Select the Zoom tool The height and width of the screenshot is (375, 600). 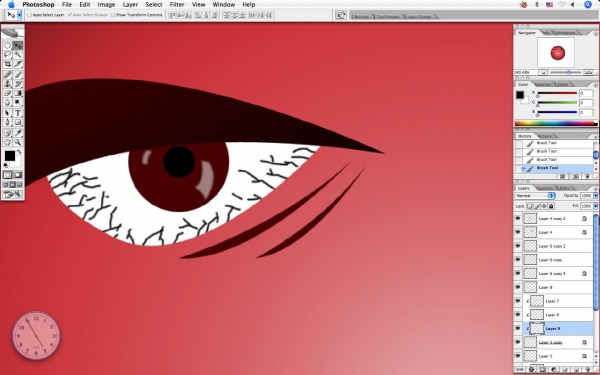click(18, 142)
